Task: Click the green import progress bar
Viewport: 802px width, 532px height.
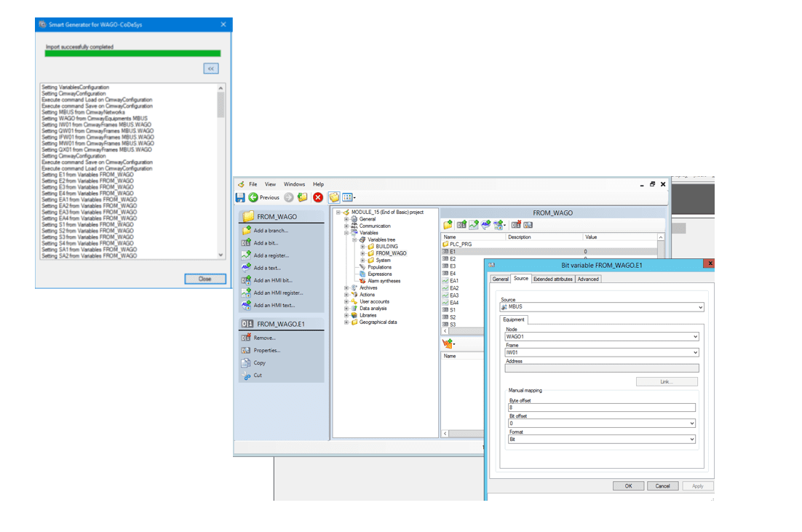Action: tap(132, 53)
